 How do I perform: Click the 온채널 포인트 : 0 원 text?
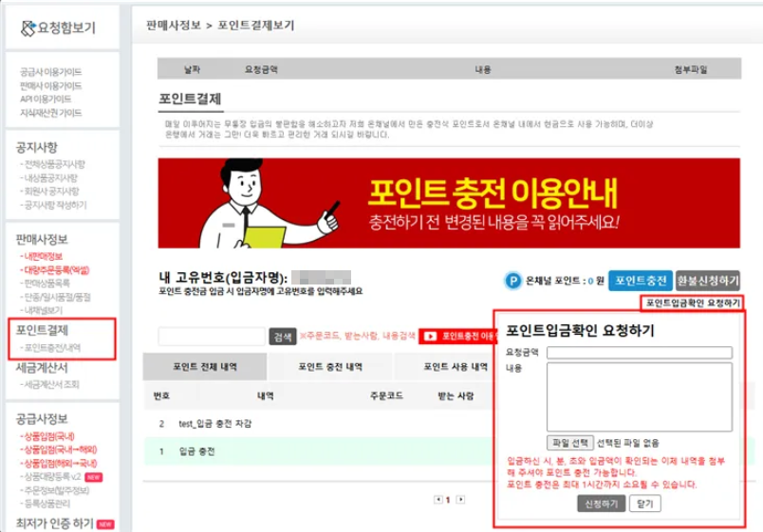[565, 281]
